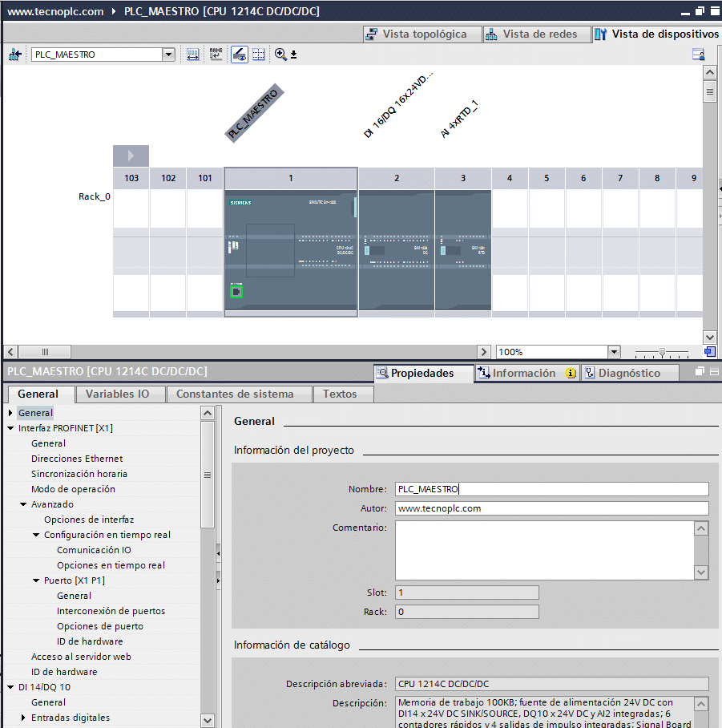Image resolution: width=722 pixels, height=728 pixels.
Task: Click the zoom magnifier icon in toolbar
Action: click(280, 55)
